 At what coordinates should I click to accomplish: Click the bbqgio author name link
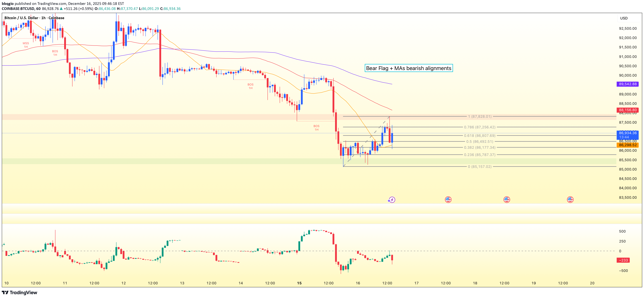pyautogui.click(x=7, y=4)
